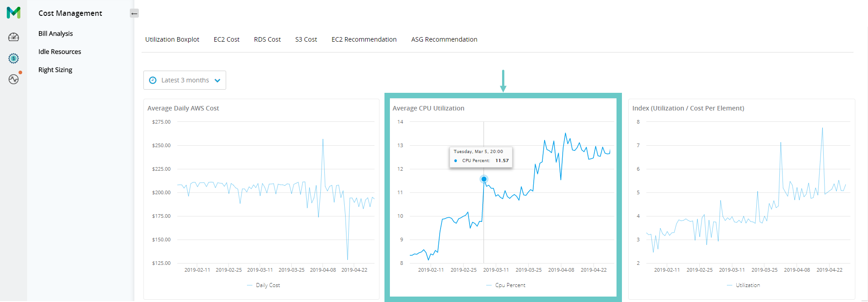The image size is (868, 302).
Task: Go to Bill Analysis page
Action: coord(56,34)
